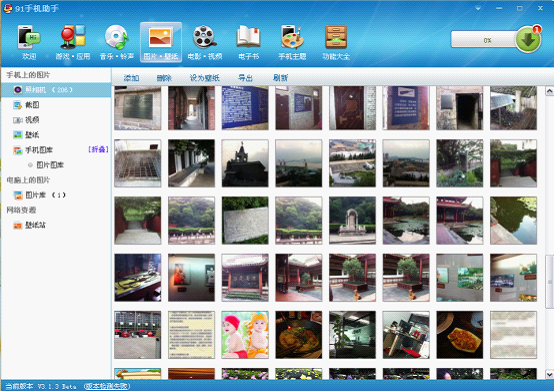Select the stone monument photo thumbnail

tap(352, 220)
